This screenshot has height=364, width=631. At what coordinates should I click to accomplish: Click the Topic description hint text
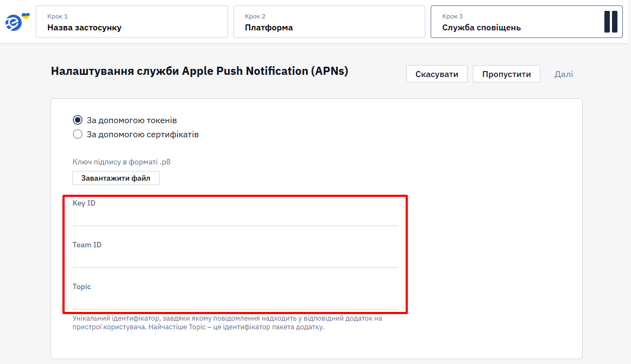(228, 323)
